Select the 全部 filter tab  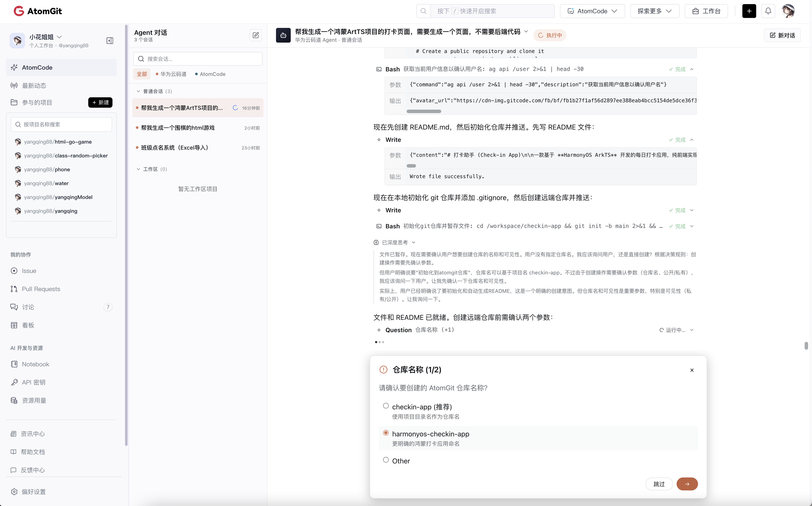tap(142, 74)
